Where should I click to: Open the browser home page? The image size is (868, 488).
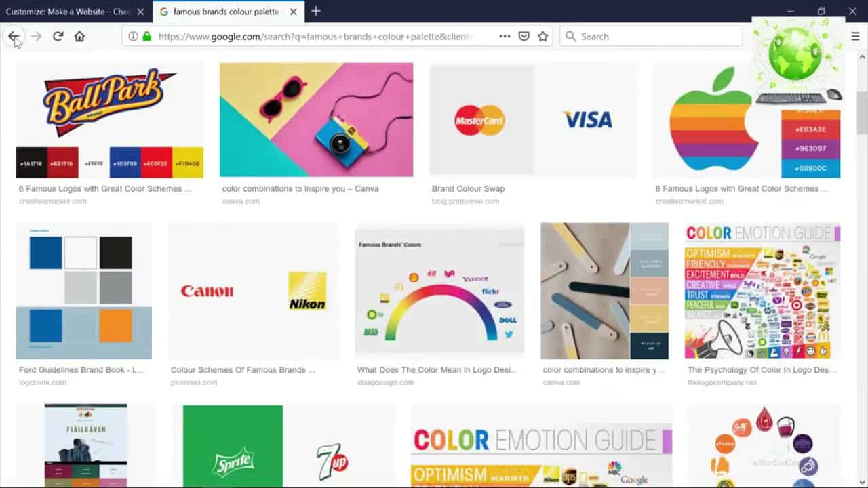pos(79,36)
